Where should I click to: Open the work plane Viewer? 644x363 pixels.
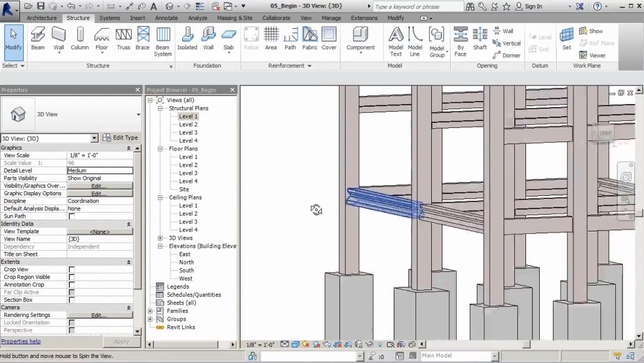click(592, 55)
